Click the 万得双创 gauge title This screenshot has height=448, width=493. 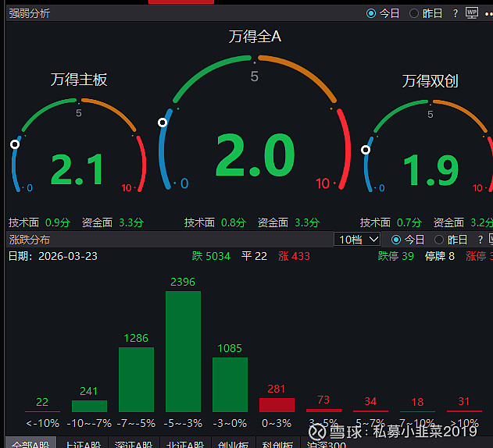[430, 81]
